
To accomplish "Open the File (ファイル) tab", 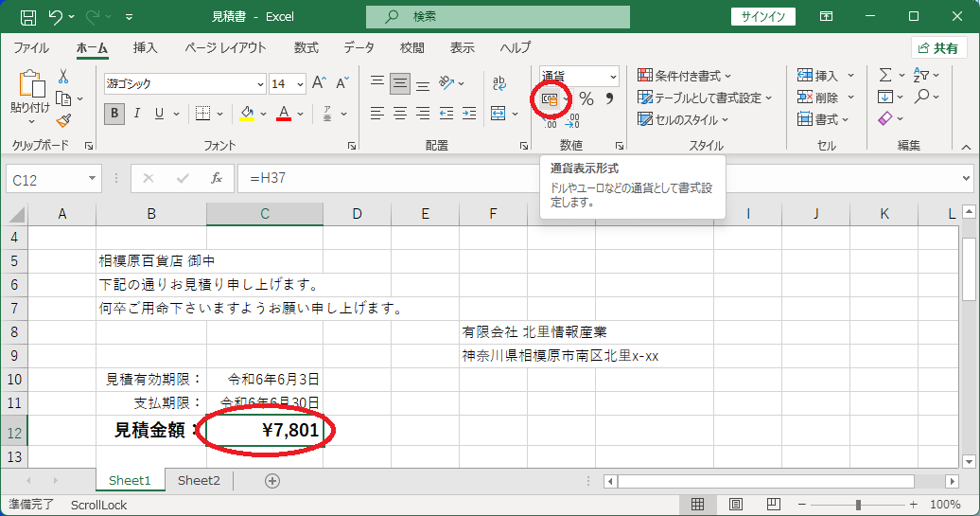I will [x=31, y=48].
